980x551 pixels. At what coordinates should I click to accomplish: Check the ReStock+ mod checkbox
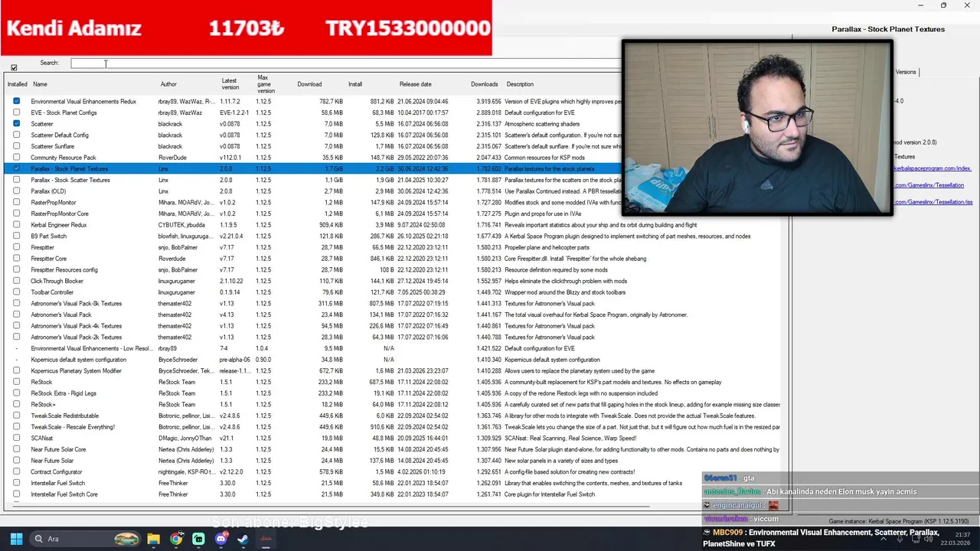point(17,404)
